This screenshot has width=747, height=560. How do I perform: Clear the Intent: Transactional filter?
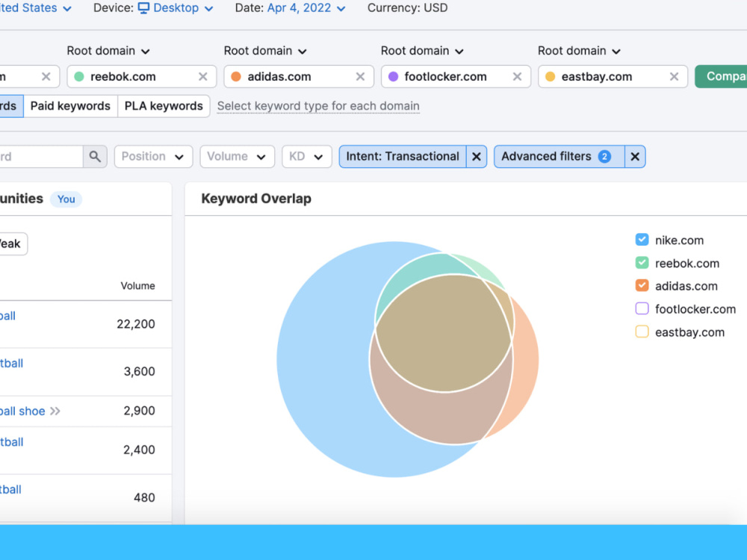pos(477,157)
